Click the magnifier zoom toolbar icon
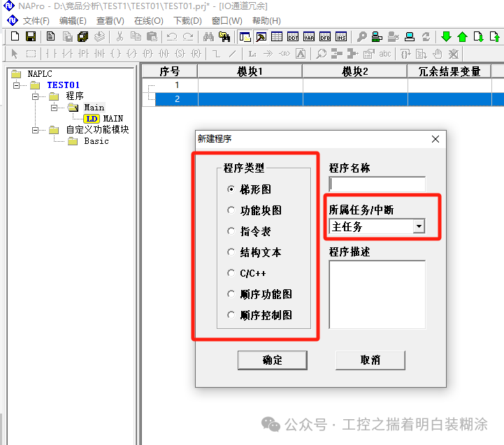 tap(321, 54)
